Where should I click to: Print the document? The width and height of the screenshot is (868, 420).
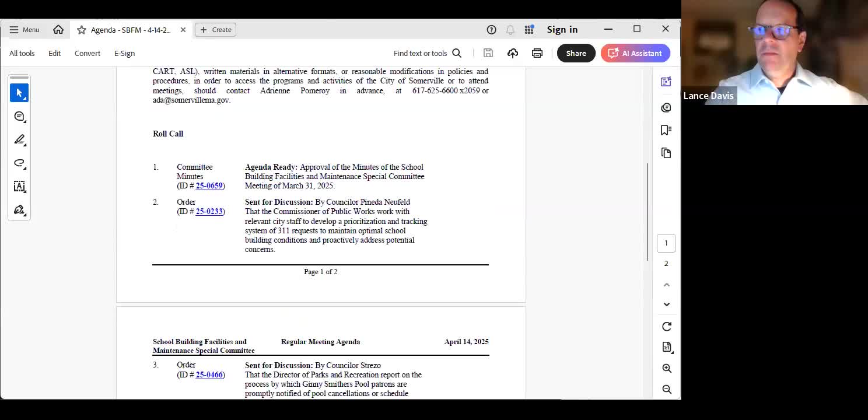point(537,53)
